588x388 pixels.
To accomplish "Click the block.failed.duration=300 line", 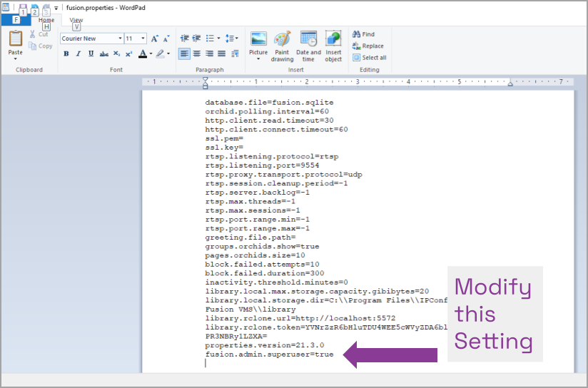I will pyautogui.click(x=265, y=273).
